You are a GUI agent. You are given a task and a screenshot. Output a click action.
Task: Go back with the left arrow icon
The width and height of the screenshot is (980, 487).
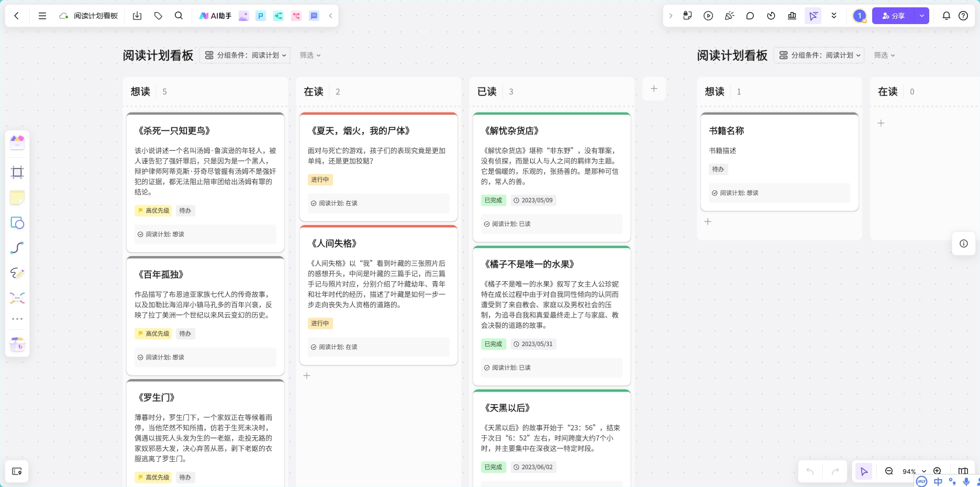(17, 16)
